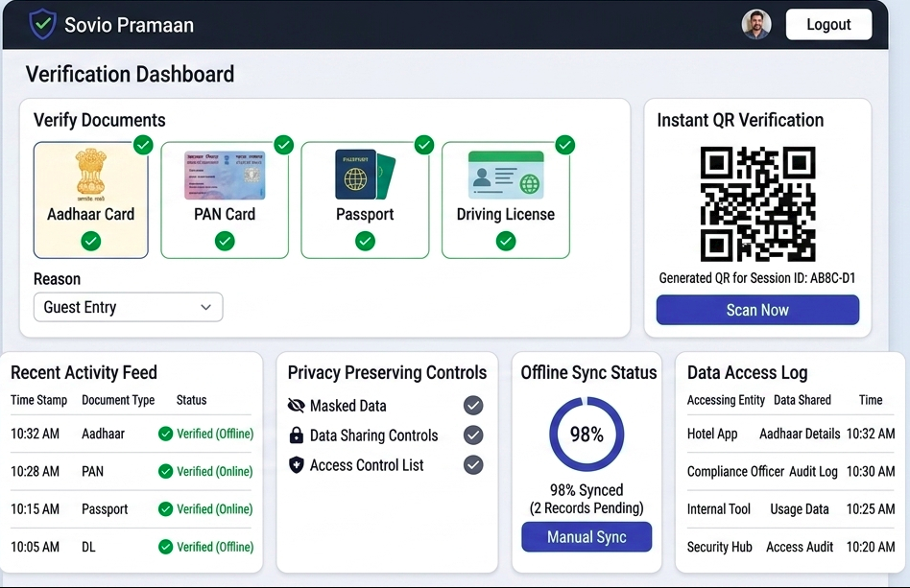Open Verified (Offline) status for DL
Image resolution: width=910 pixels, height=588 pixels.
(x=215, y=547)
